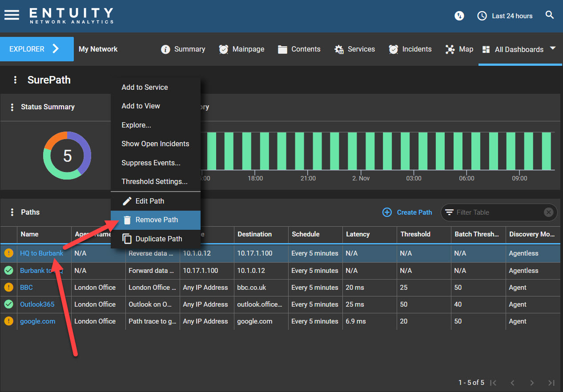Click the 18:00 marker on history chart
Viewport: 563px width, 392px height.
coord(255,178)
